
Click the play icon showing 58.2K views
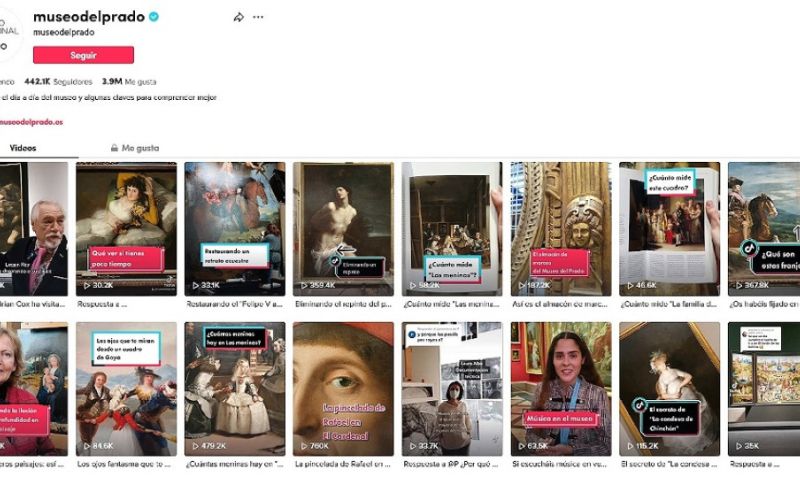(x=413, y=286)
